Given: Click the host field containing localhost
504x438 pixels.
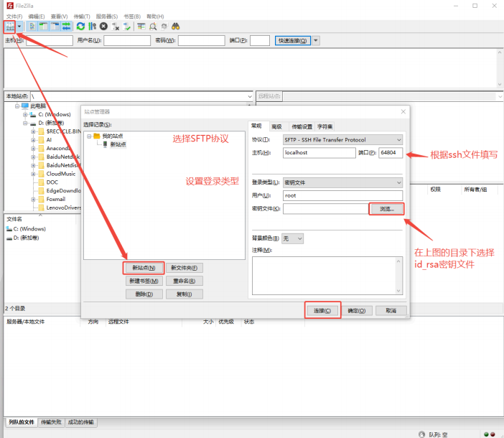Looking at the screenshot, I should click(319, 153).
